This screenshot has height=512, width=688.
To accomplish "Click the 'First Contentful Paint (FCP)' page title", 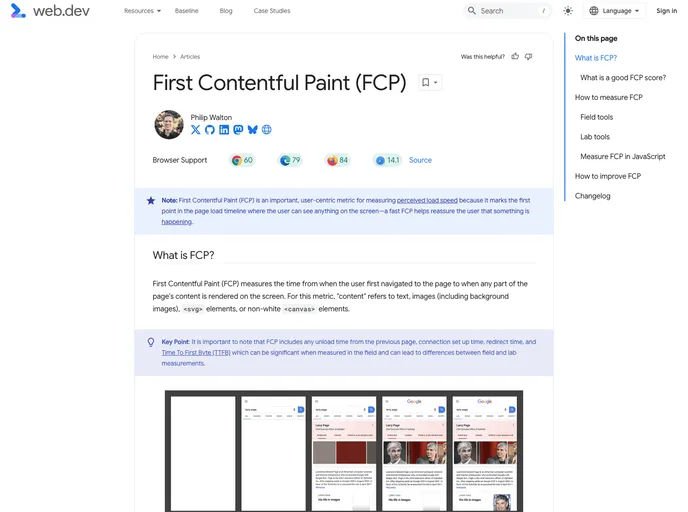I will [x=280, y=82].
